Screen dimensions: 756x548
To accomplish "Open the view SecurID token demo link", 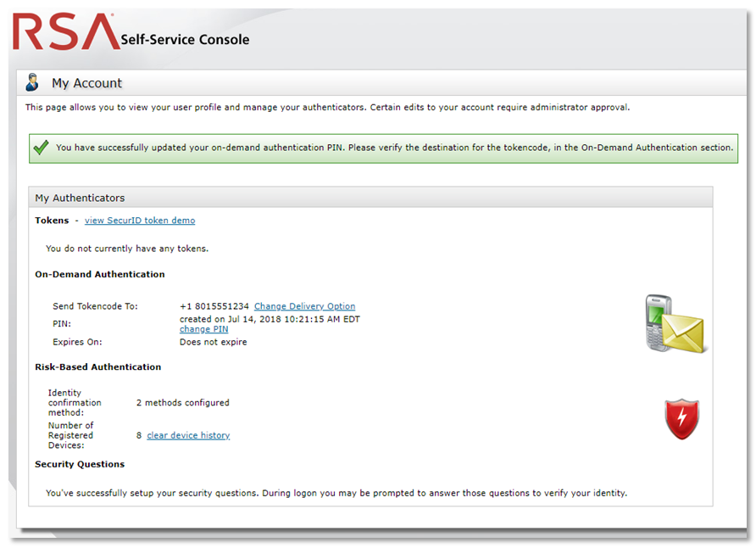I will point(140,221).
